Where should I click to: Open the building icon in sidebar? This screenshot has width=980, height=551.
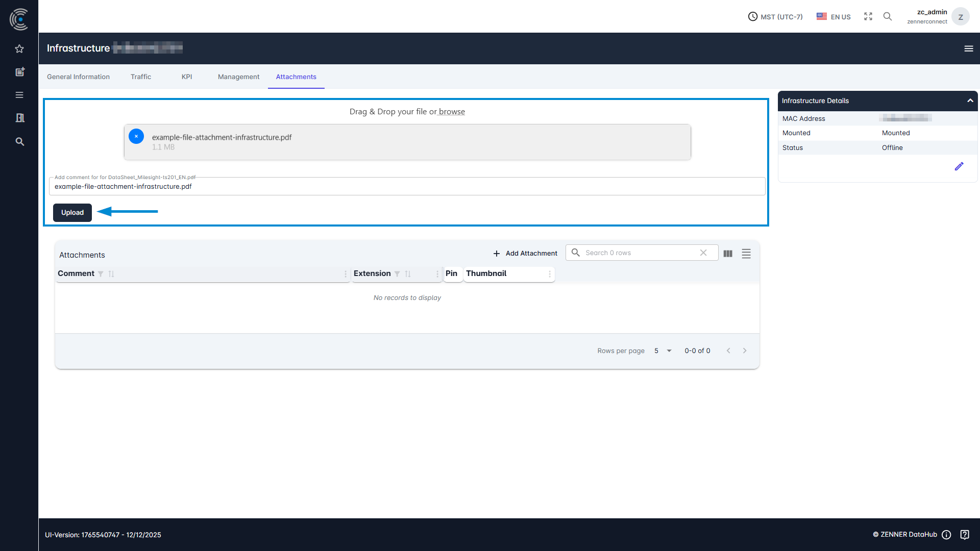(x=19, y=118)
